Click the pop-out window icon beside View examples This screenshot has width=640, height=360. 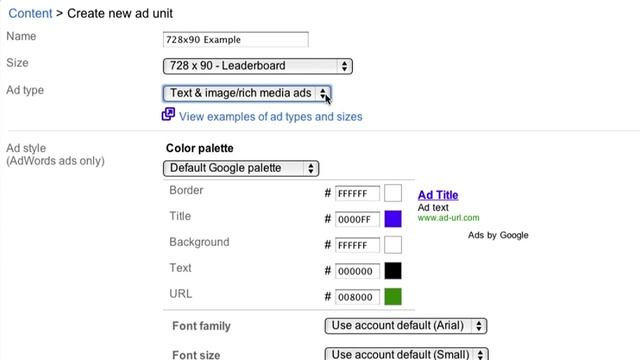coord(168,114)
